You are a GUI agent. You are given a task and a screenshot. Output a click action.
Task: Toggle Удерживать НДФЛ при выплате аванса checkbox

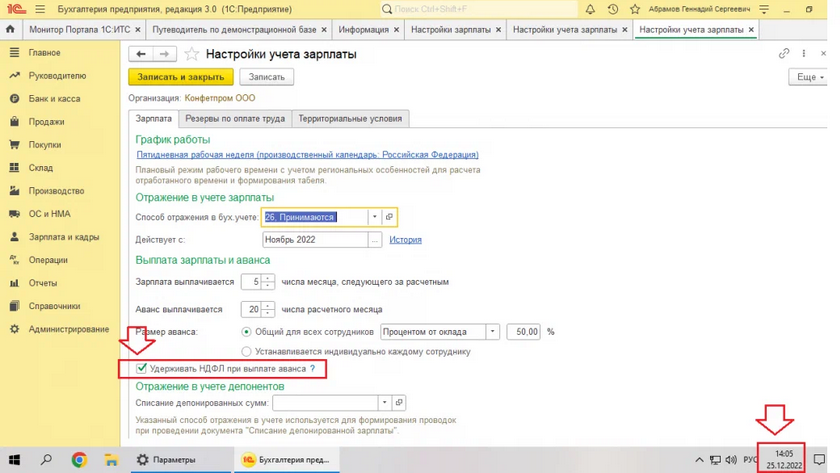(x=141, y=368)
